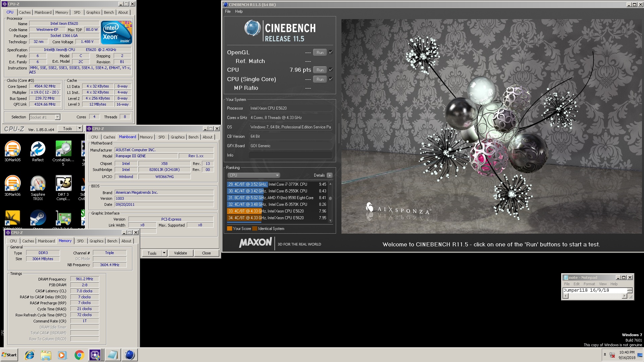Run the OpenGL benchmark
The width and height of the screenshot is (644, 362).
click(x=320, y=52)
